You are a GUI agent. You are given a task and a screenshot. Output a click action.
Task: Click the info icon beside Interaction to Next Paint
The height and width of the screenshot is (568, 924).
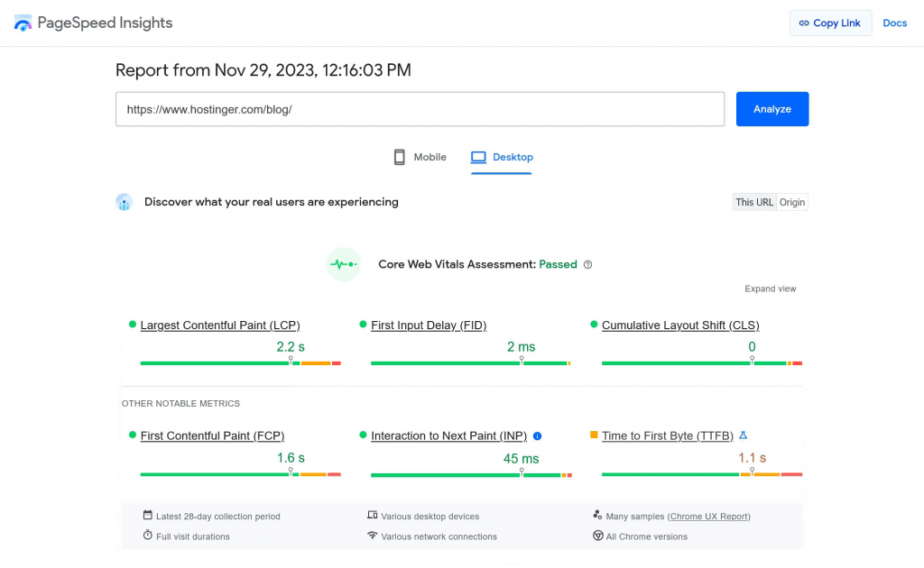[537, 435]
